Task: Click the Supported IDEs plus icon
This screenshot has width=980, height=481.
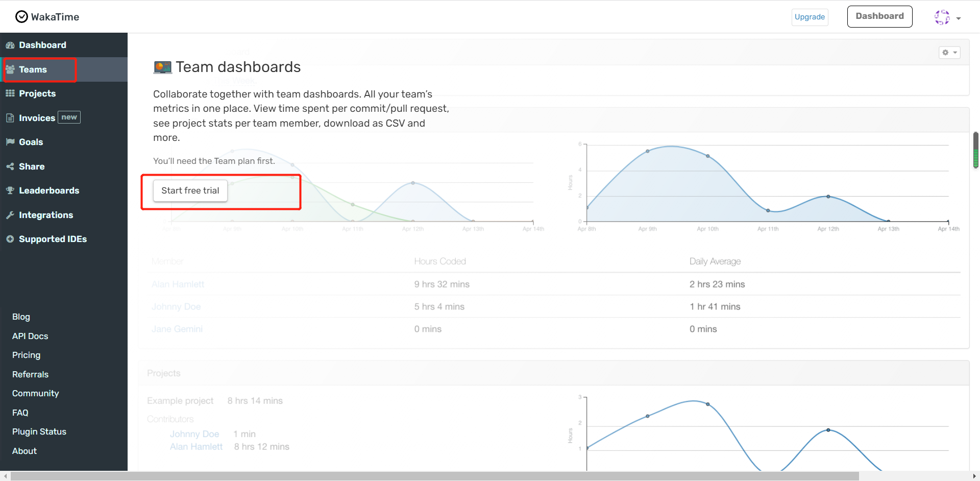Action: (10, 239)
